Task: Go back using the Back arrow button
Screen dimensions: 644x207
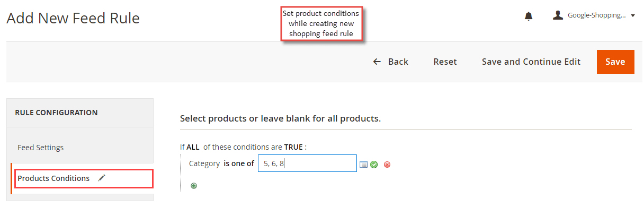Action: [x=391, y=62]
